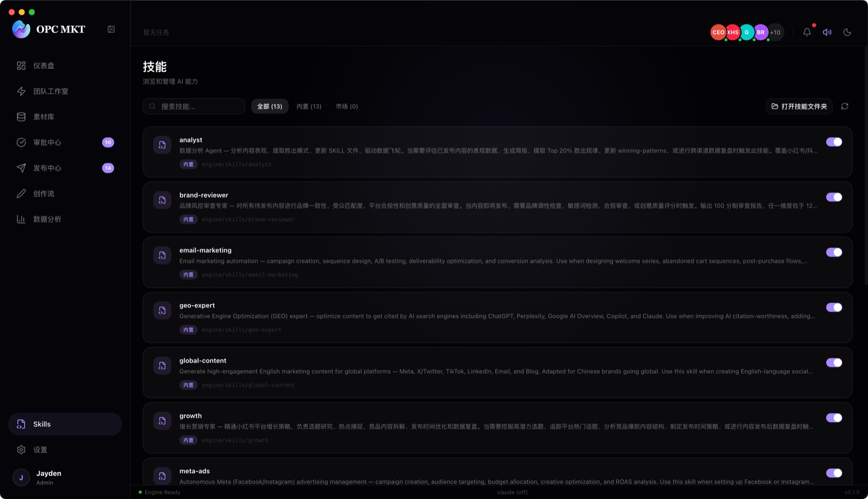Viewport: 868px width, 499px height.
Task: Show the +10 more agents
Action: 776,33
